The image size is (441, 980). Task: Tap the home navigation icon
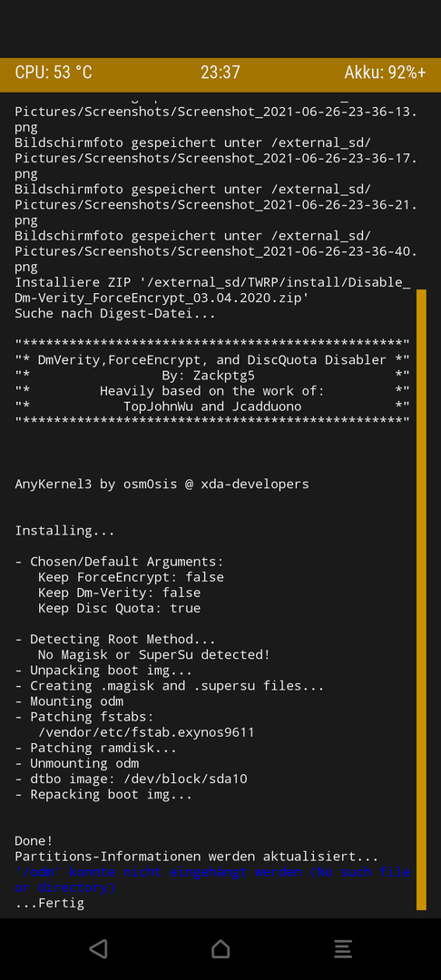coord(220,949)
